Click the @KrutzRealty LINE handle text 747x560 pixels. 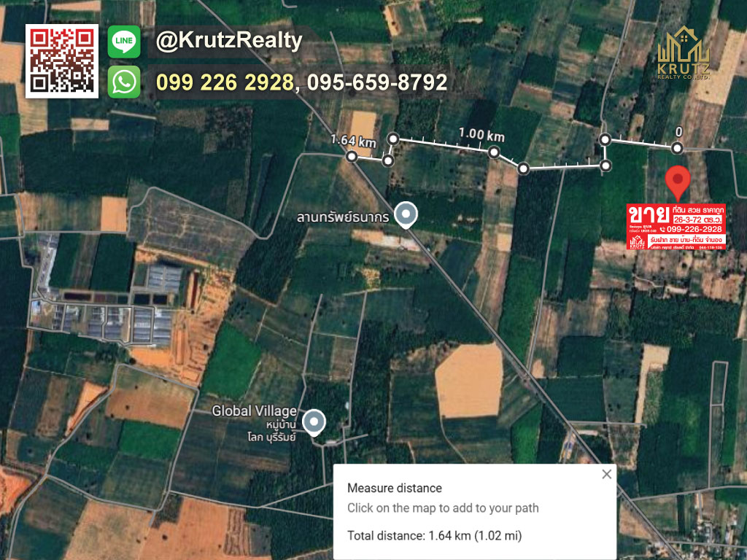(229, 41)
